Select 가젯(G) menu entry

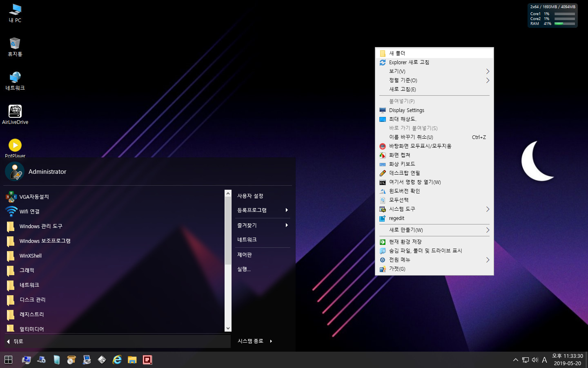click(x=434, y=269)
